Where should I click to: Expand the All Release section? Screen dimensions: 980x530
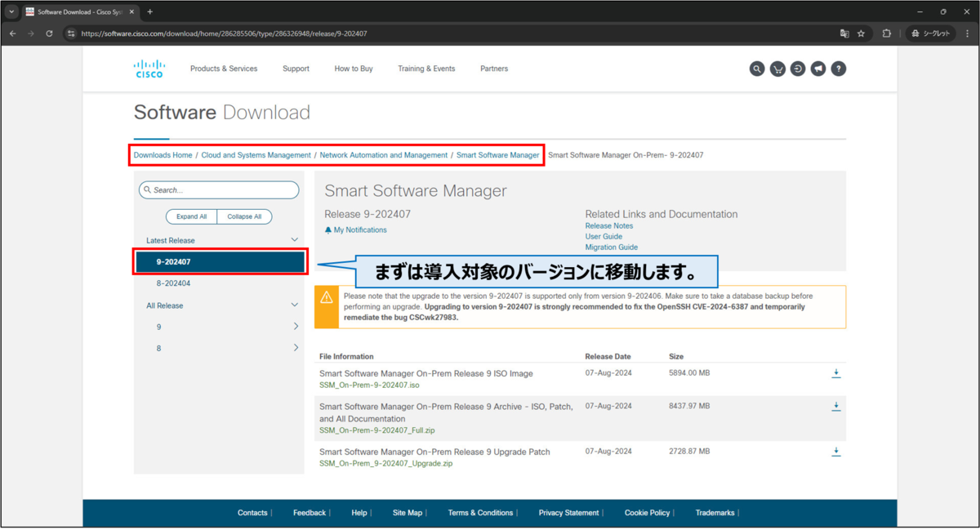pyautogui.click(x=294, y=305)
